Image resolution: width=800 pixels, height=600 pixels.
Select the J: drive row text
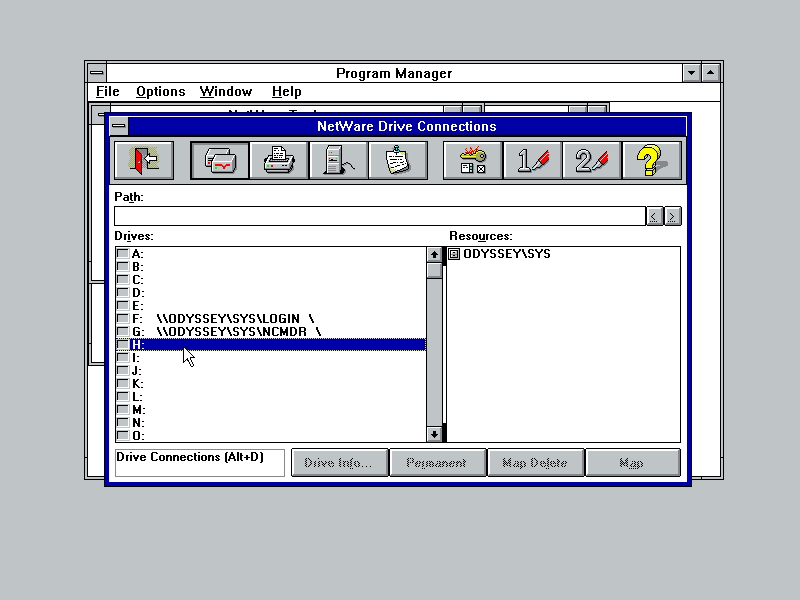click(137, 370)
